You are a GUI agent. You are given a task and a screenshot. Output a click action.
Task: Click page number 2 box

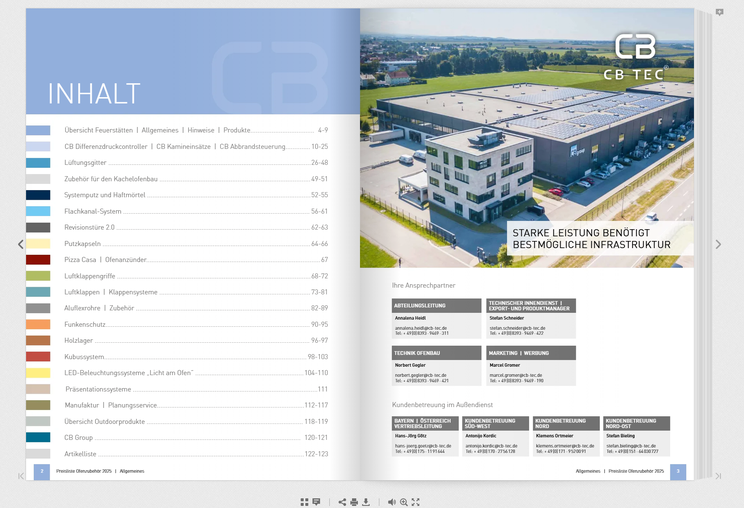tap(42, 471)
